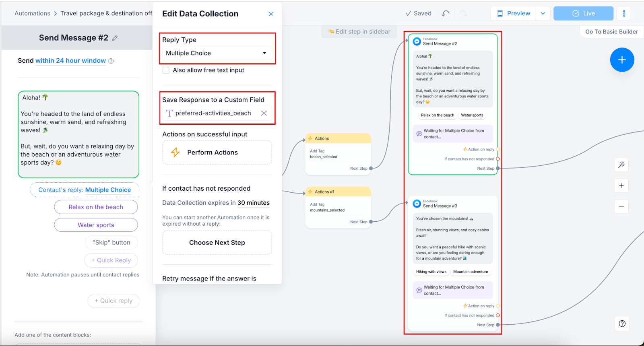Open the Reply Type Multiple Choice dropdown
This screenshot has width=644, height=346.
(217, 53)
